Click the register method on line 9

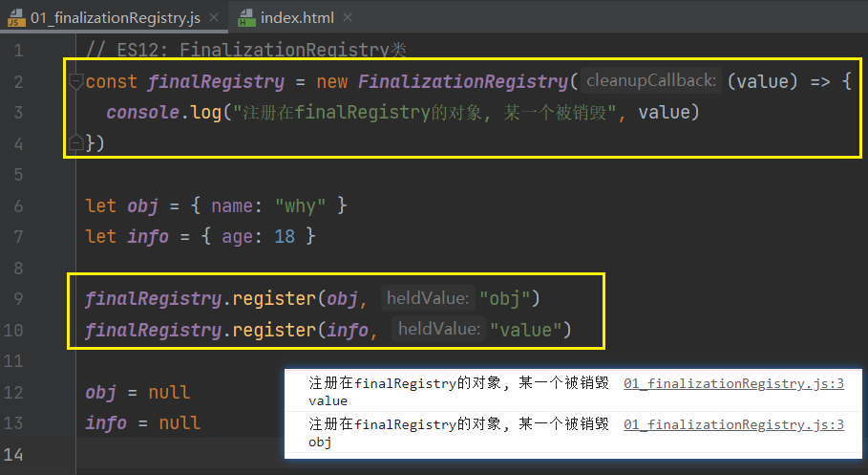(274, 299)
